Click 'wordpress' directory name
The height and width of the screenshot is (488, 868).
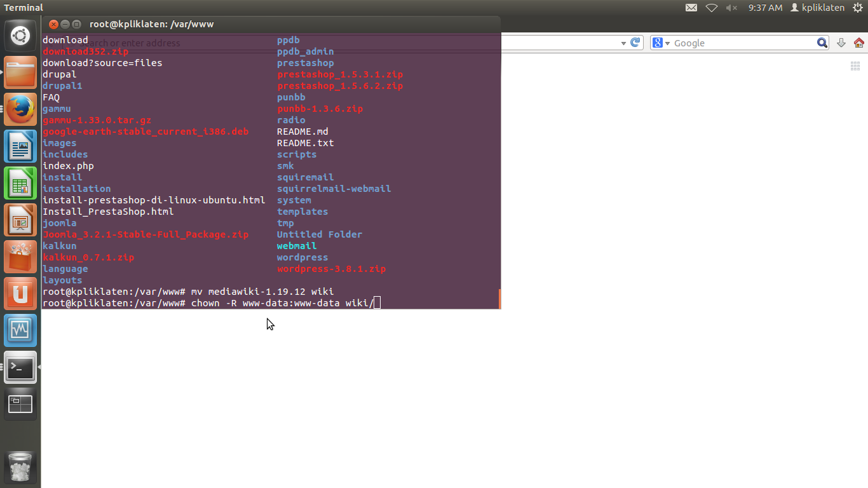tap(302, 257)
